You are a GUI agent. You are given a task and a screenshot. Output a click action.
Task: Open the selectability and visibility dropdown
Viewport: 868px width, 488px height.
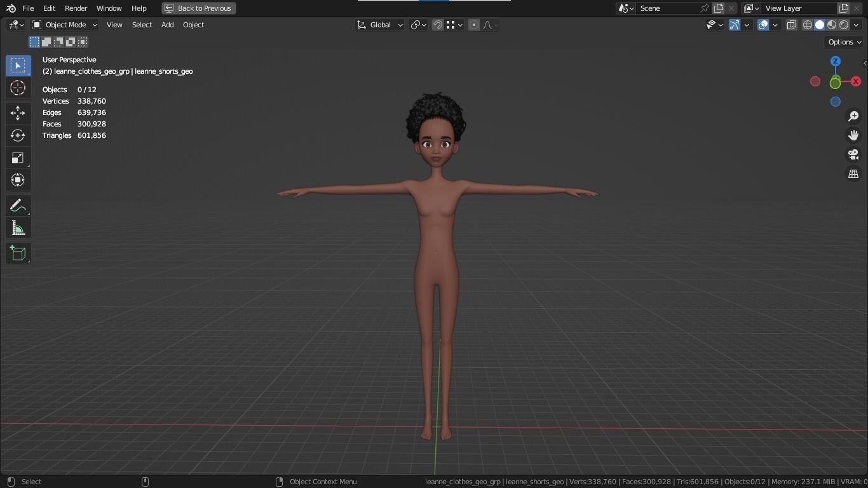click(715, 25)
